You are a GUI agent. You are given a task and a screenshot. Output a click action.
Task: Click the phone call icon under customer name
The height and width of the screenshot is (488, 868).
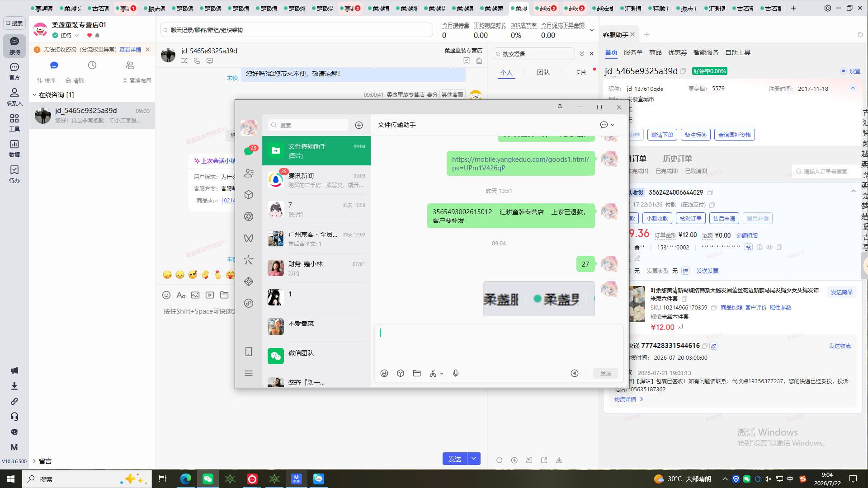coord(197,61)
